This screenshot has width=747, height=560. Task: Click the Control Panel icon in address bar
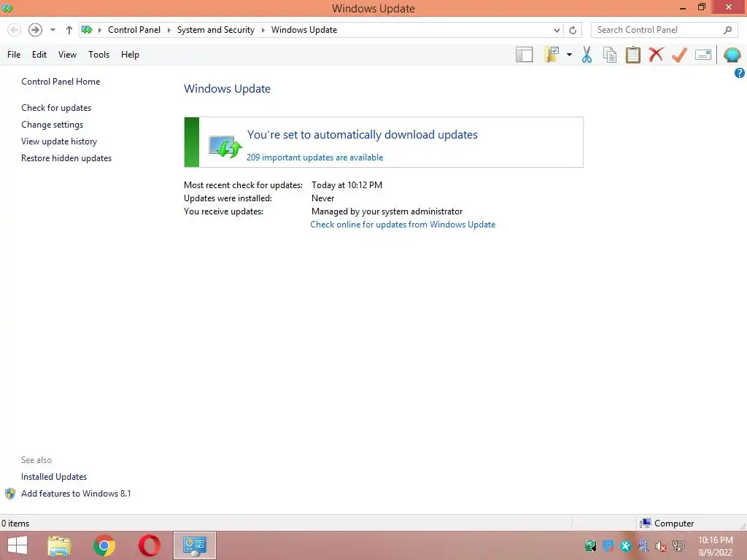[x=87, y=30]
